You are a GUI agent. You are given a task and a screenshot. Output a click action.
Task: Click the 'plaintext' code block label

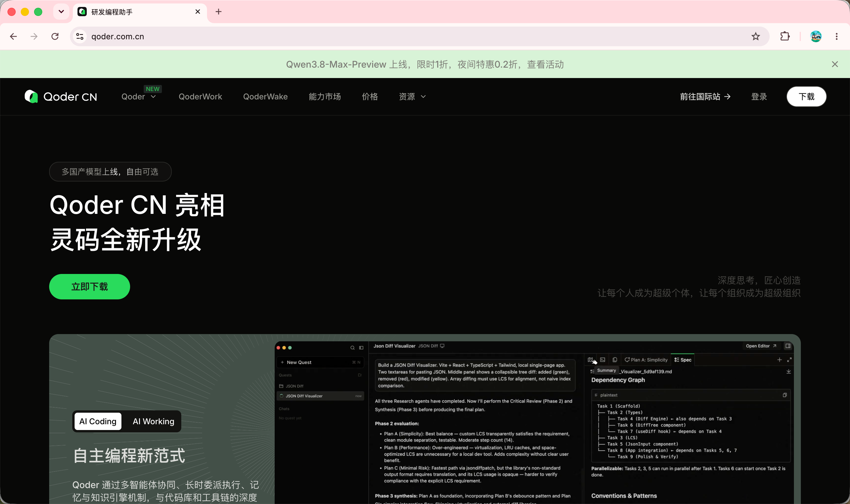[609, 395]
